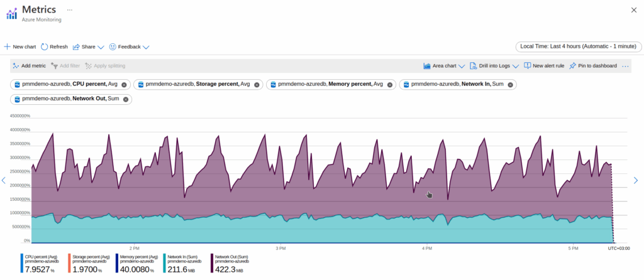
Task: Remove the Storage percent metric chip
Action: point(256,85)
